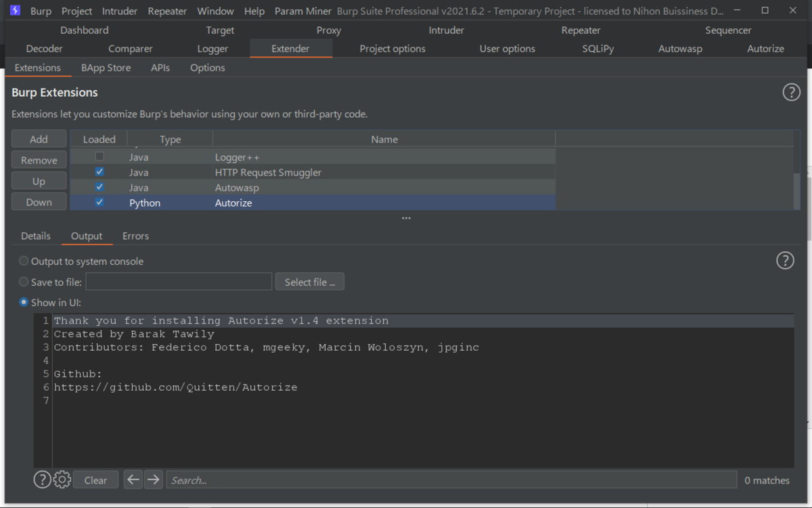Open help icon next to Clear button

point(42,480)
